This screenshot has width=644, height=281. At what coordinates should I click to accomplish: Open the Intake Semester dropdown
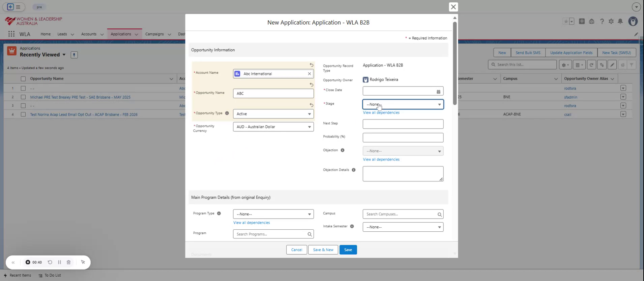[403, 227]
